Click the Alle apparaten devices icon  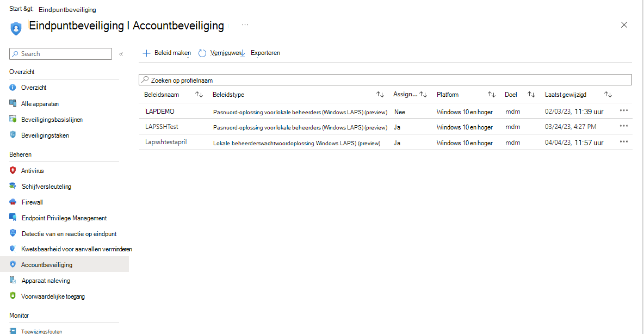tap(13, 103)
